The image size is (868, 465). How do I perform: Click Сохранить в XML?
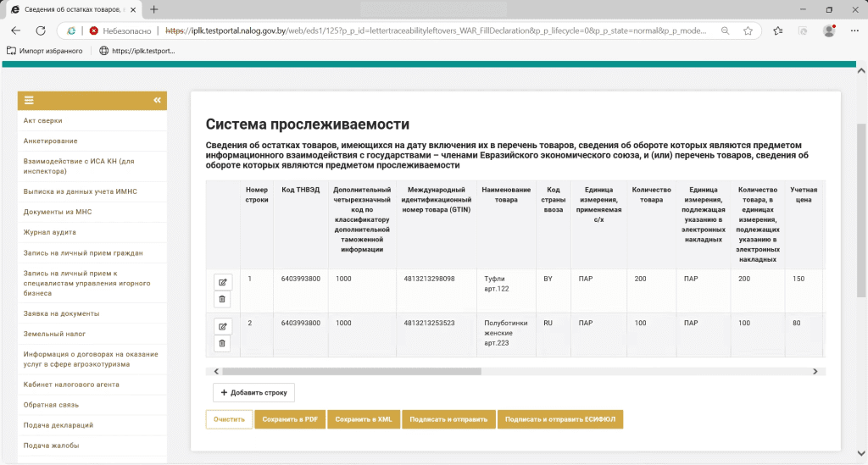[x=364, y=419]
